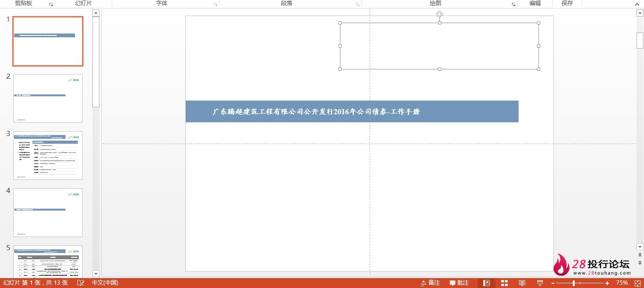Select slide 5 thumbnail
644x288 pixels.
[x=48, y=261]
